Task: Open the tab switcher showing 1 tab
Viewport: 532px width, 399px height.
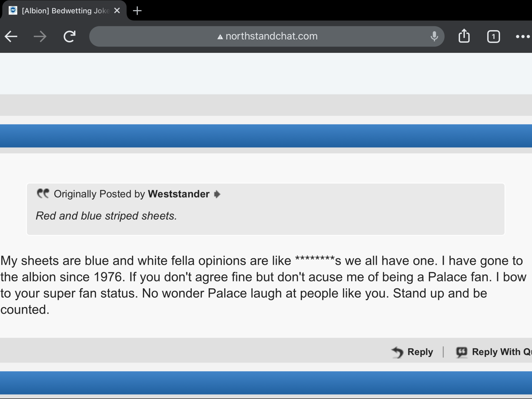Action: pyautogui.click(x=494, y=37)
